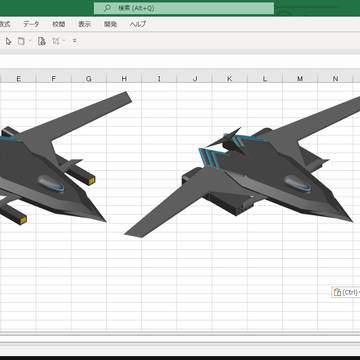This screenshot has width=360, height=360.
Task: Click the search box labeled 検索 (Alt+Q)
Action: click(x=184, y=8)
